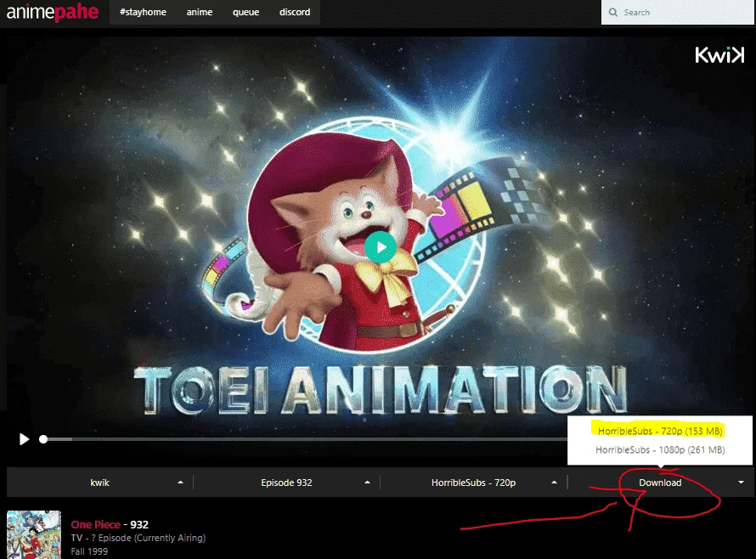This screenshot has height=559, width=756.
Task: Click the caret next to kwik
Action: tap(180, 483)
